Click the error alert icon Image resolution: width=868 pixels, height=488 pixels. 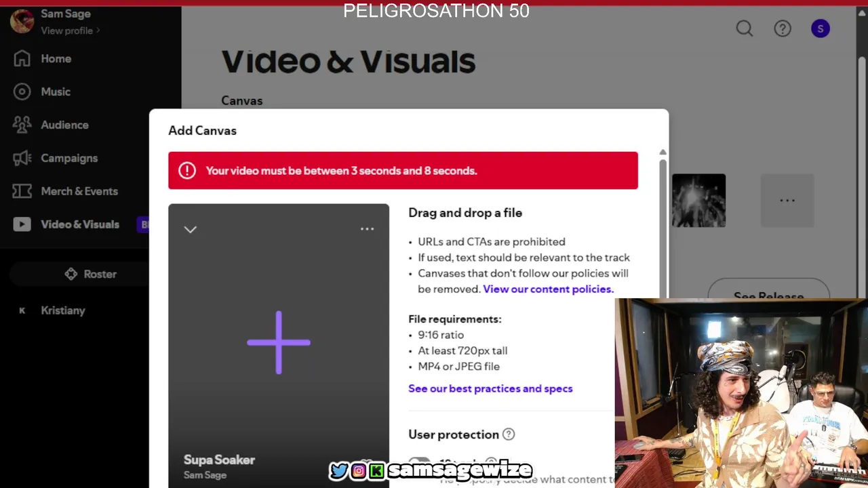187,171
